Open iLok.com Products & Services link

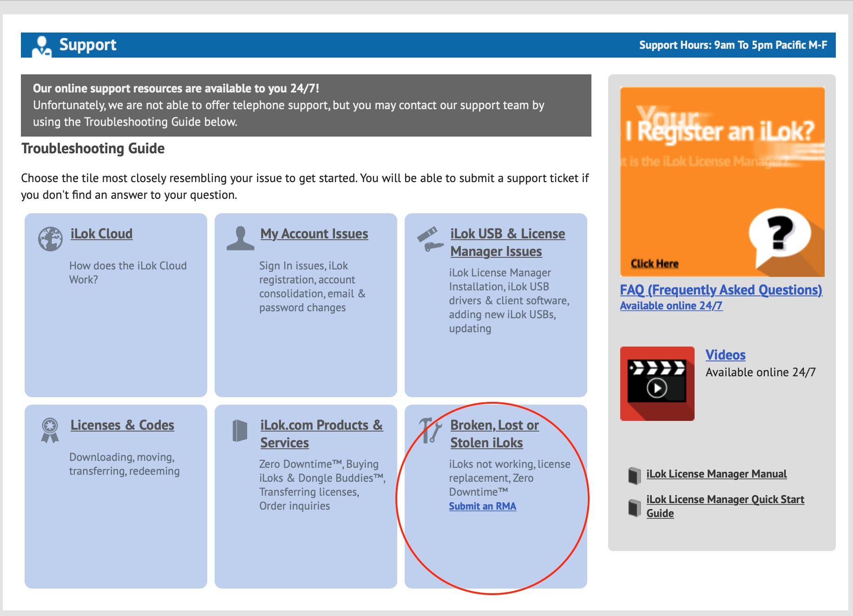point(322,434)
